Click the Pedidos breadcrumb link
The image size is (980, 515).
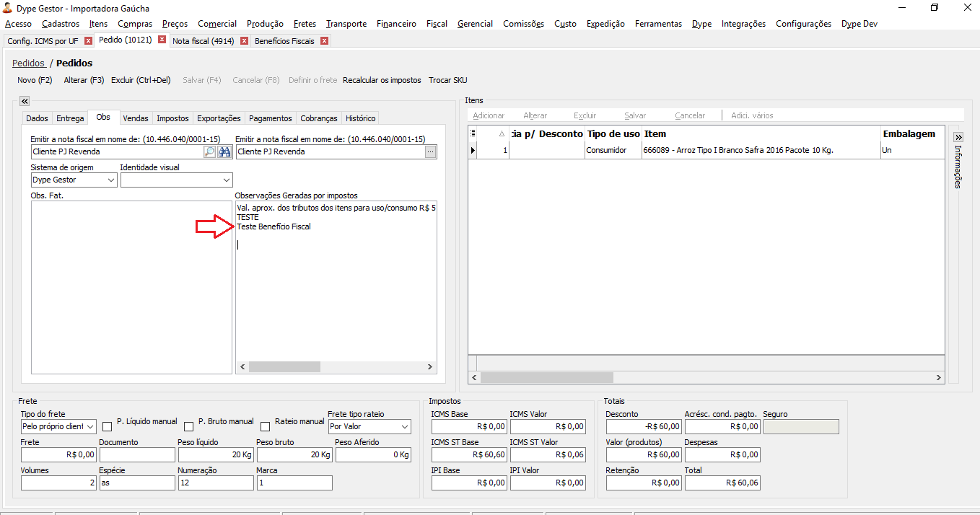point(29,63)
